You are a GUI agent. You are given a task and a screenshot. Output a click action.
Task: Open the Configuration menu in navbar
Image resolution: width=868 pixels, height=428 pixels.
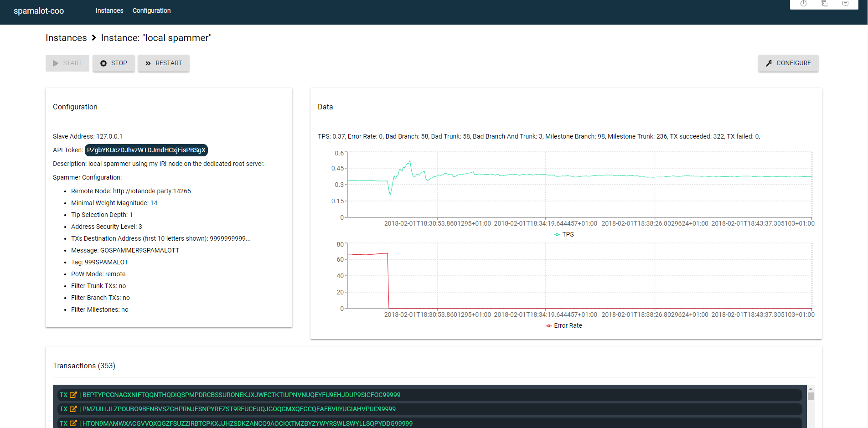pos(152,10)
